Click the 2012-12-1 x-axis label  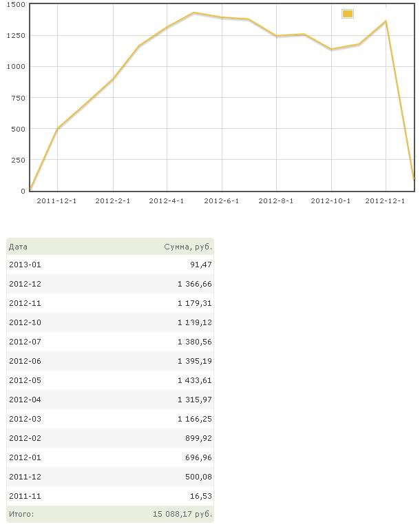[x=385, y=201]
